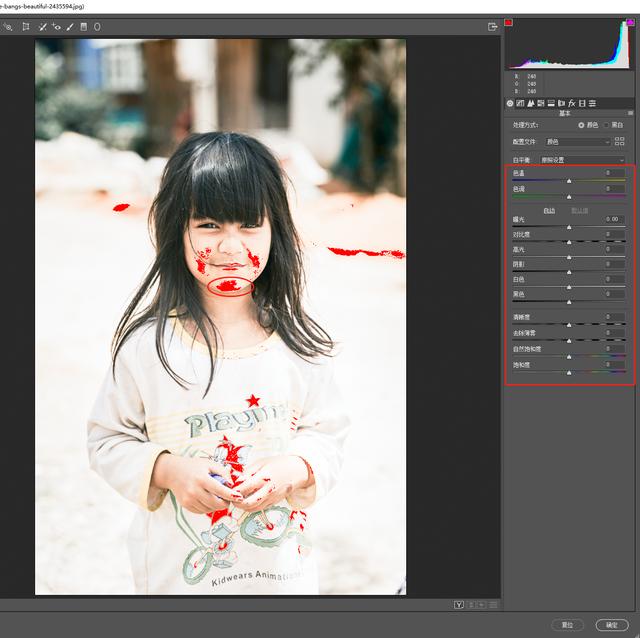Viewport: 640px width, 638px height.
Task: Click the 复位 reset button
Action: click(x=567, y=625)
